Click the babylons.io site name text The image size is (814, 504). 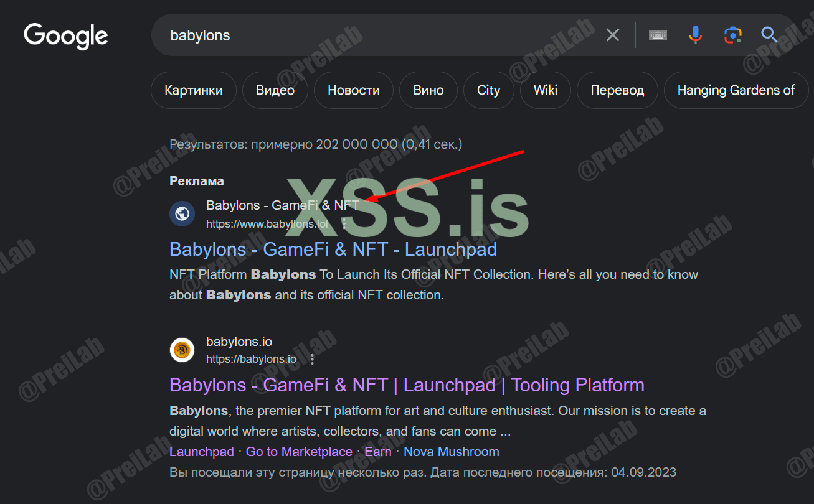[239, 342]
